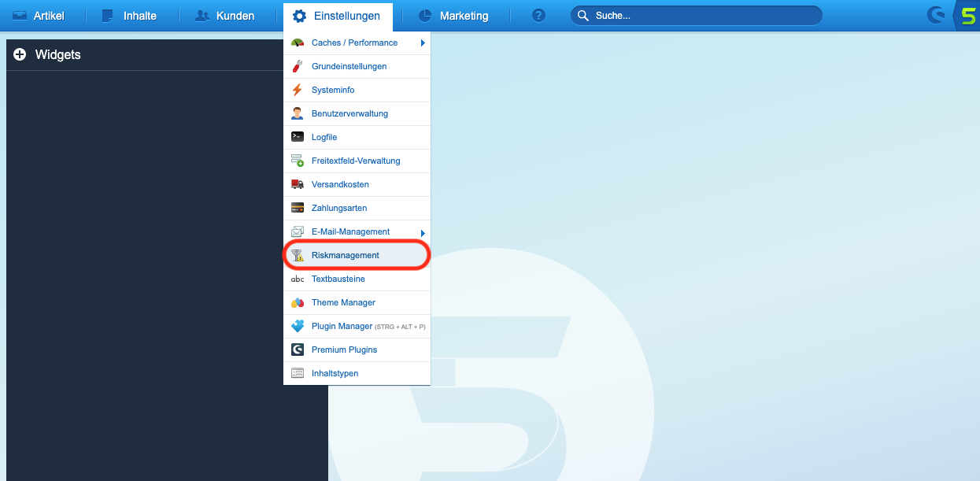Expand the E-Mail-Management submenu arrow
This screenshot has width=980, height=481.
(x=423, y=232)
